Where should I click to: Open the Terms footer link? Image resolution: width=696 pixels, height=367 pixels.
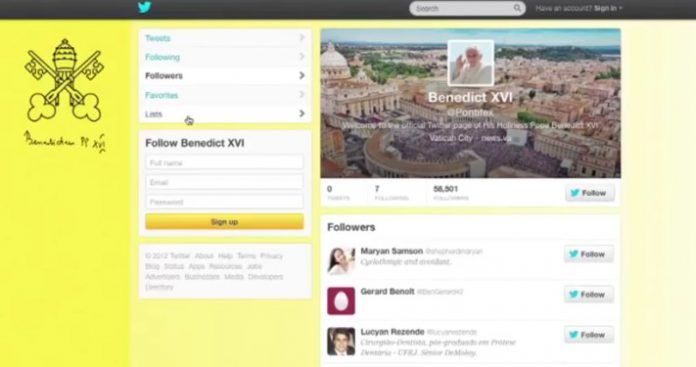click(x=246, y=256)
